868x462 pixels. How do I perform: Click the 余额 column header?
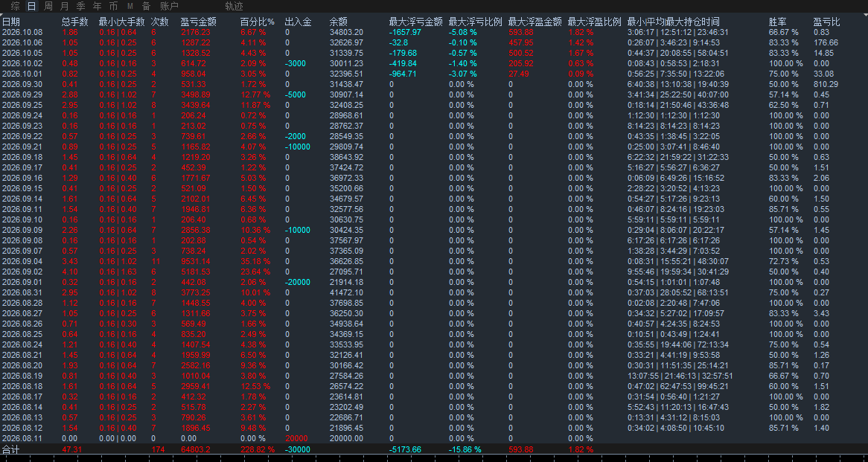(338, 22)
